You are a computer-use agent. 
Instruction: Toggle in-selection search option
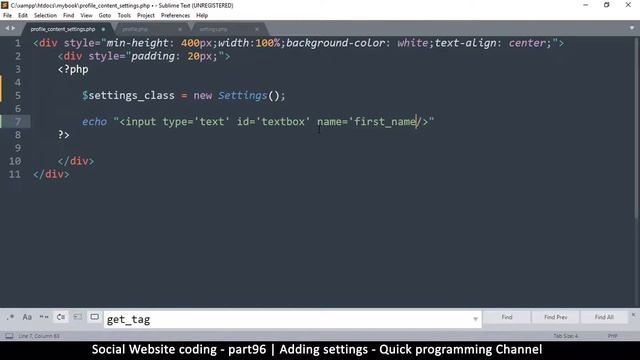pyautogui.click(x=78, y=317)
